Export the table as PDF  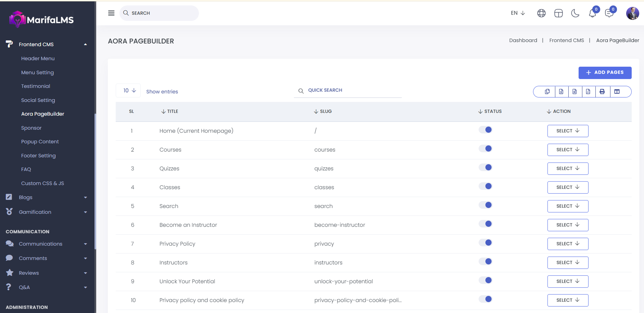click(x=588, y=92)
